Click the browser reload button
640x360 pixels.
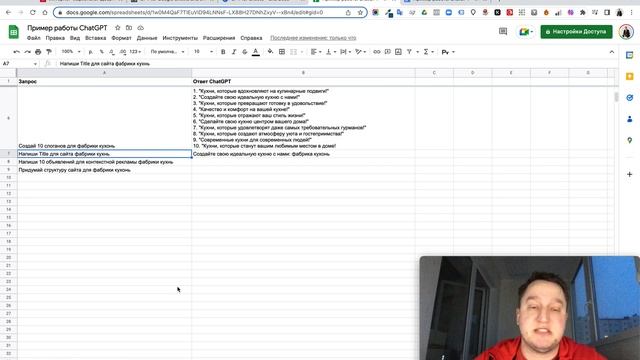(x=33, y=13)
